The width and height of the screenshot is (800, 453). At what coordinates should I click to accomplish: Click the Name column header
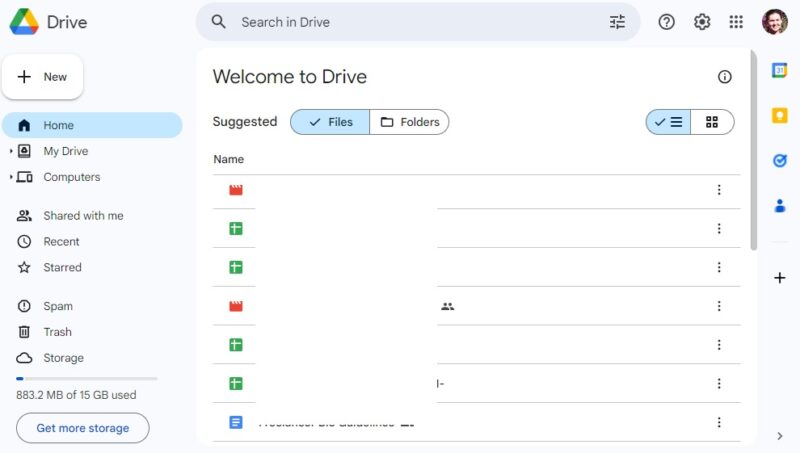coord(229,159)
